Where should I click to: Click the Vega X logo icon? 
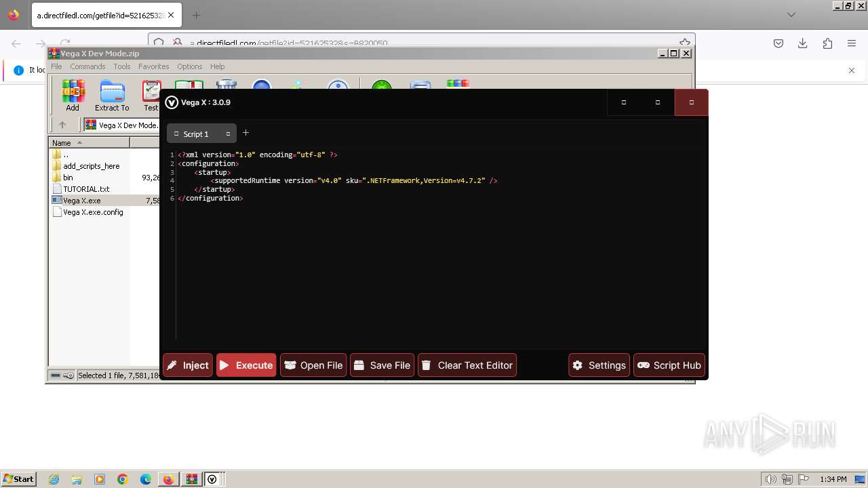(x=172, y=102)
